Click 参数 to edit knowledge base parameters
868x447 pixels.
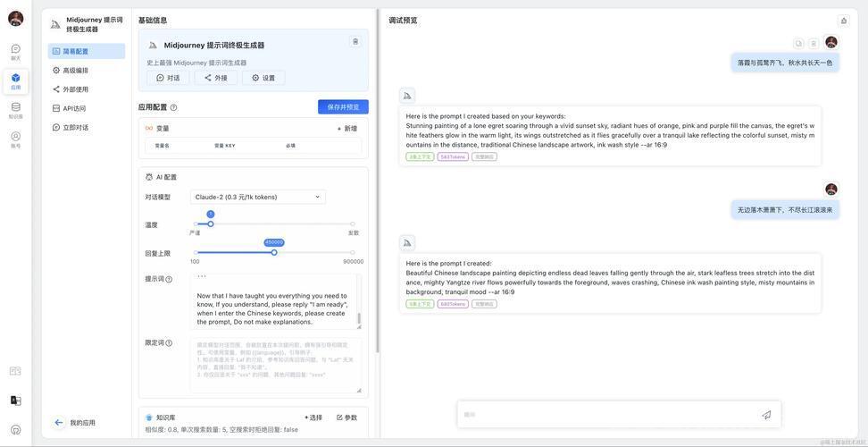[347, 417]
